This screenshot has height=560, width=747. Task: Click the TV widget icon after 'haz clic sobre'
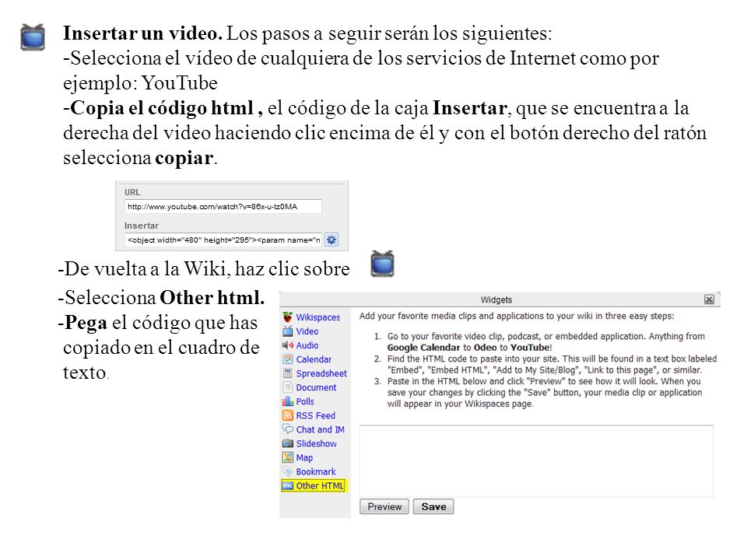[x=382, y=264]
